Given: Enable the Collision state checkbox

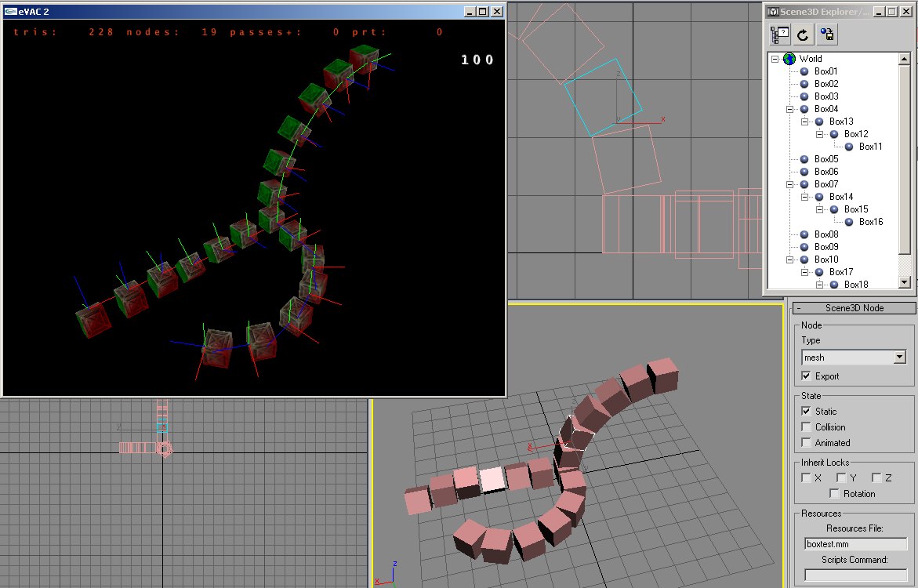Looking at the screenshot, I should coord(806,427).
